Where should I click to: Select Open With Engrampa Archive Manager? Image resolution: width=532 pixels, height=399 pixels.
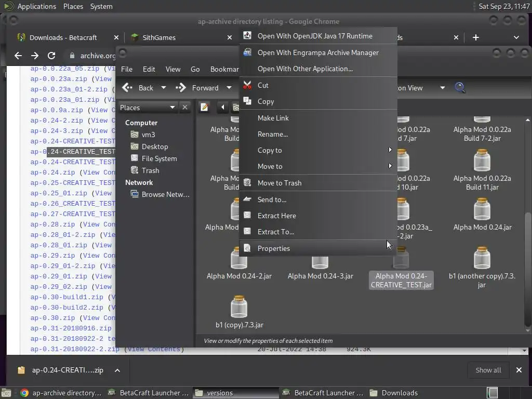click(x=318, y=52)
